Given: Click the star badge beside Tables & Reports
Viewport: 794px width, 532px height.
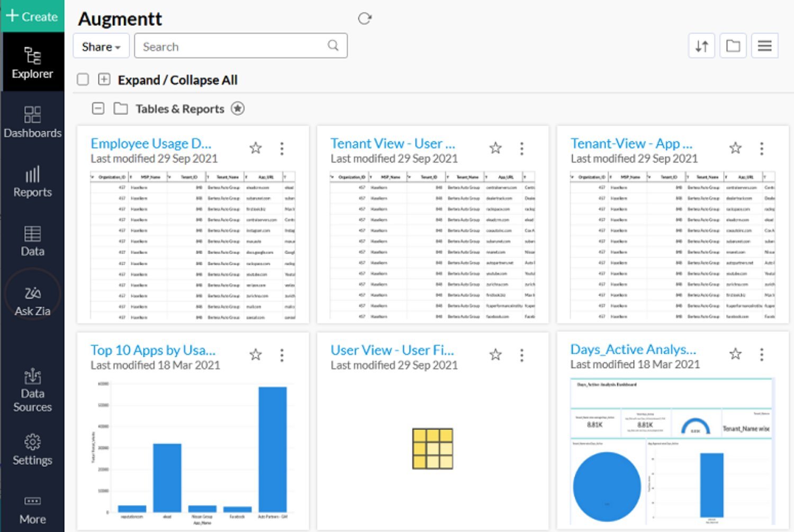Looking at the screenshot, I should pos(238,109).
